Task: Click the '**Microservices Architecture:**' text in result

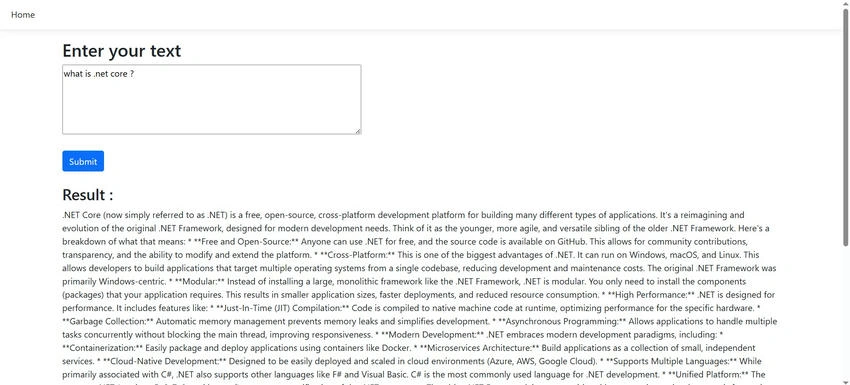Action: (x=480, y=348)
